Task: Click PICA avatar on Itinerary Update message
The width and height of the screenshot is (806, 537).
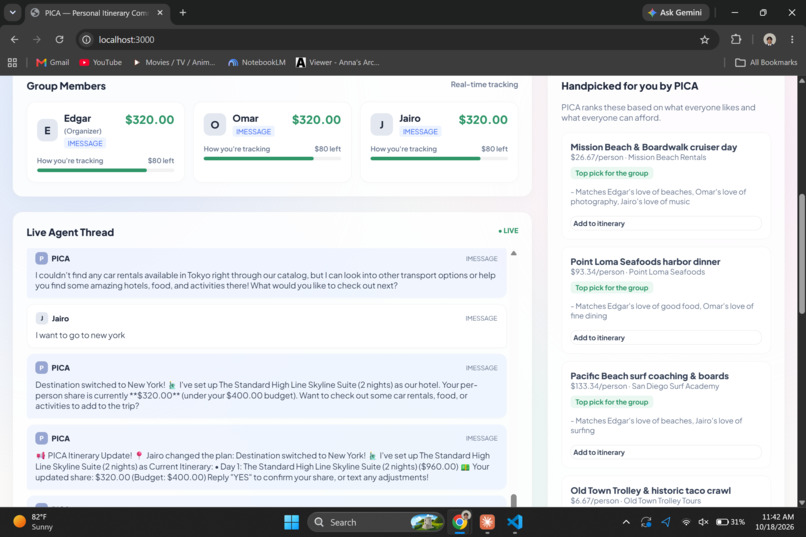Action: click(42, 438)
